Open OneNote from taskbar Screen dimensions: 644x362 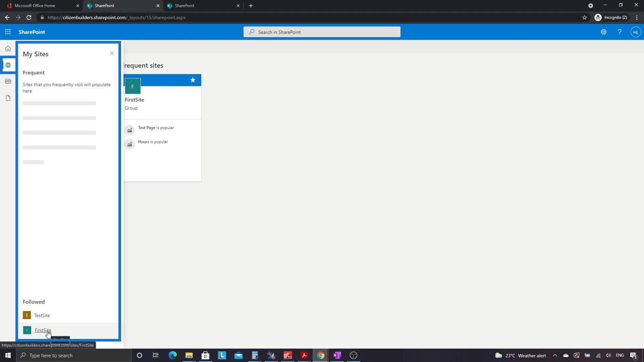337,355
